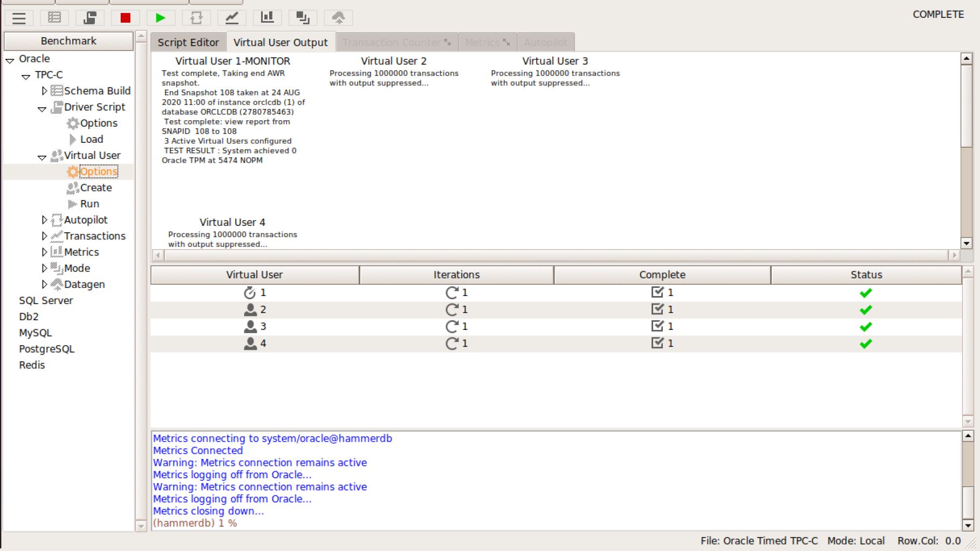
Task: Open the metrics bar chart toolbar icon
Action: click(267, 18)
